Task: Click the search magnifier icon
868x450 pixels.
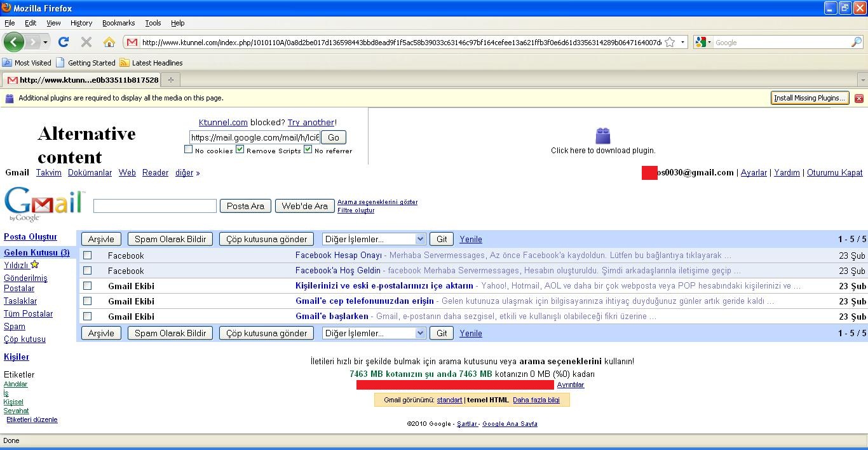Action: coord(856,43)
